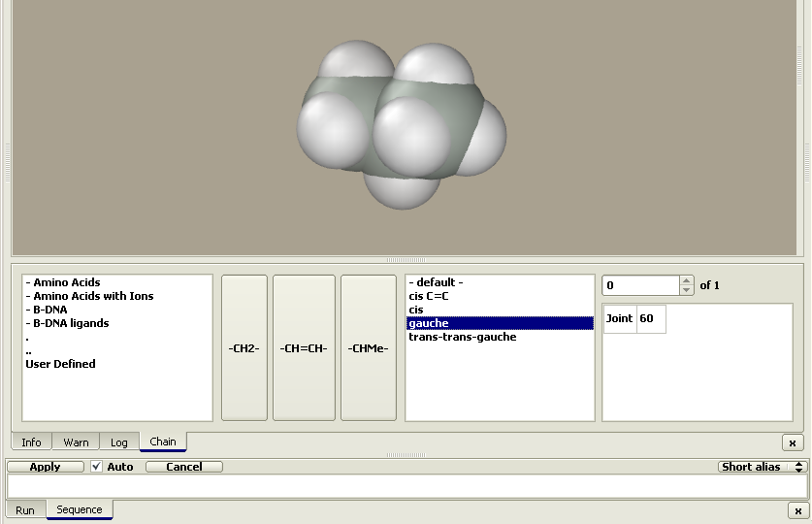This screenshot has height=524, width=812.
Task: Select the gauche conformation
Action: (500, 323)
